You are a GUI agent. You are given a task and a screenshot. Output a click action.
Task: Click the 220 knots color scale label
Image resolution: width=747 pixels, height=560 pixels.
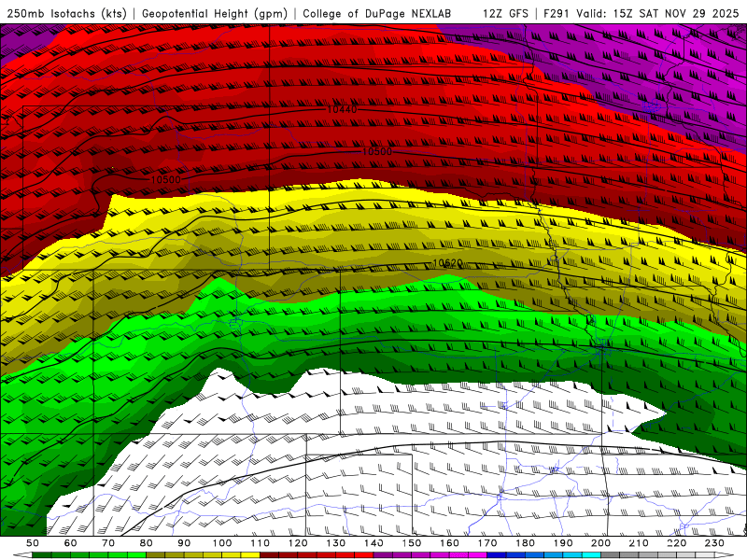676,543
